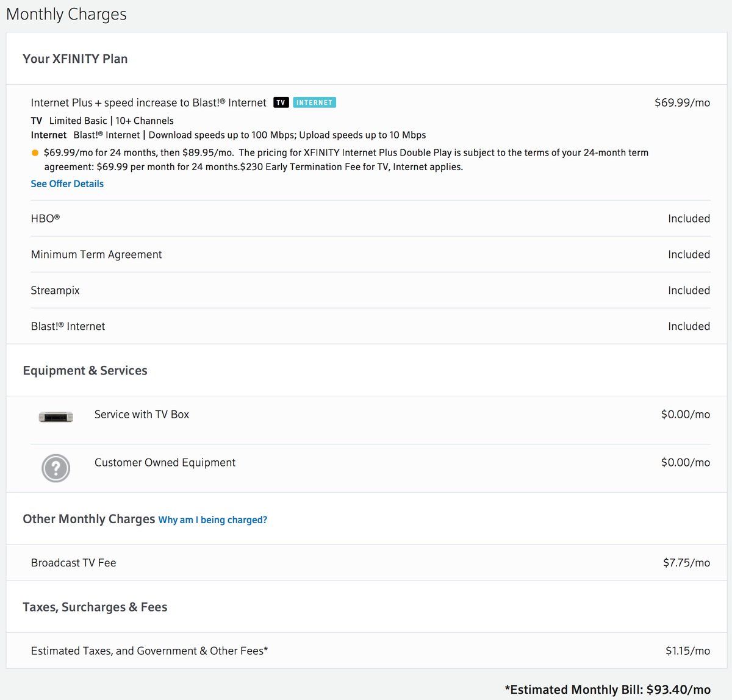The height and width of the screenshot is (700, 732).
Task: Click the Estimated Monthly Bill total
Action: click(608, 690)
